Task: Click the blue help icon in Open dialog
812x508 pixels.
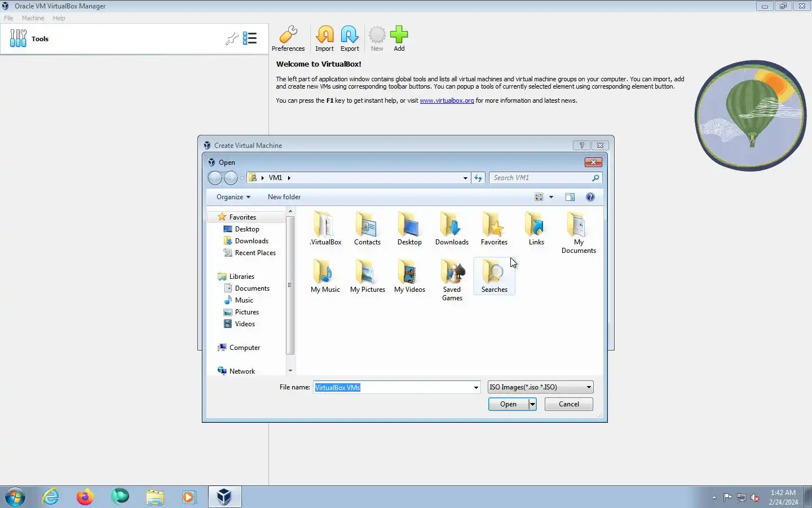Action: coord(590,197)
